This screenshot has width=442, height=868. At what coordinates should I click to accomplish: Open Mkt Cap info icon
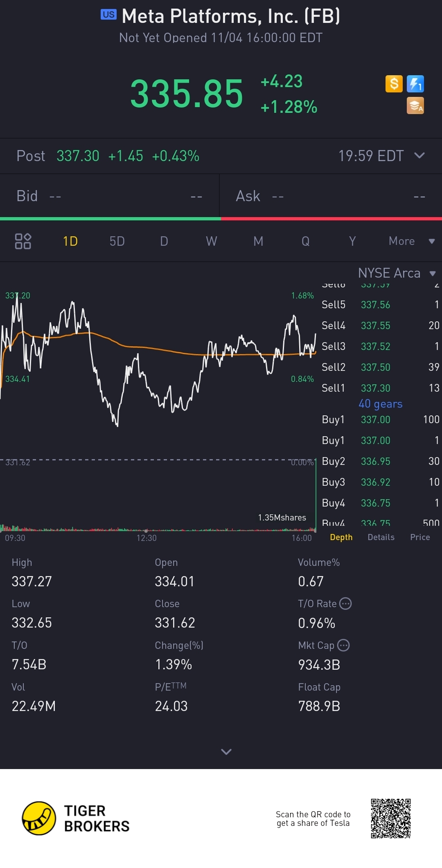[x=343, y=645]
